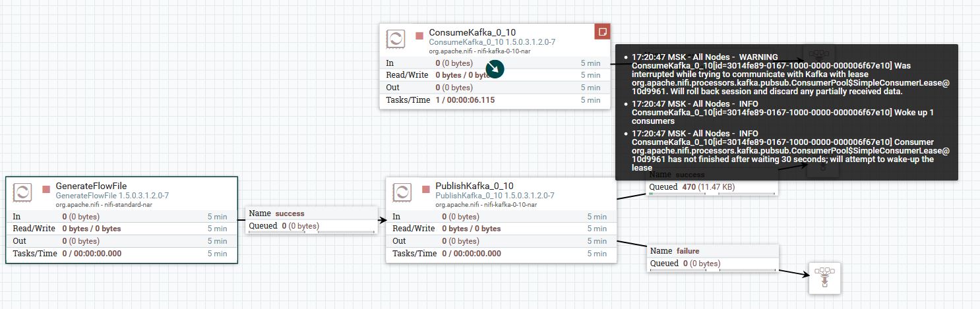Select the funnel icon after the failure connection

coord(824,278)
